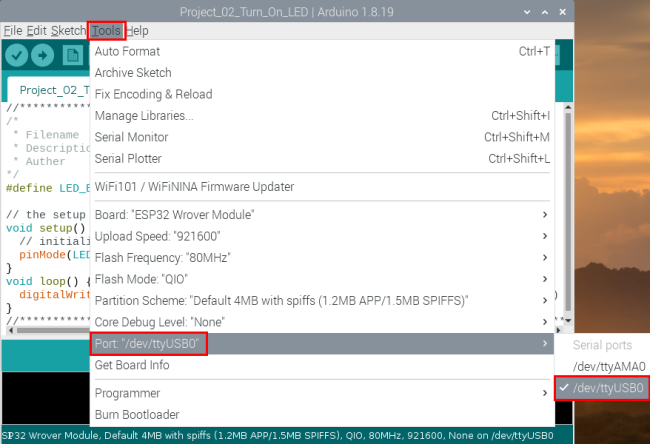Minimize the Arduino window
The image size is (650, 444).
click(527, 12)
